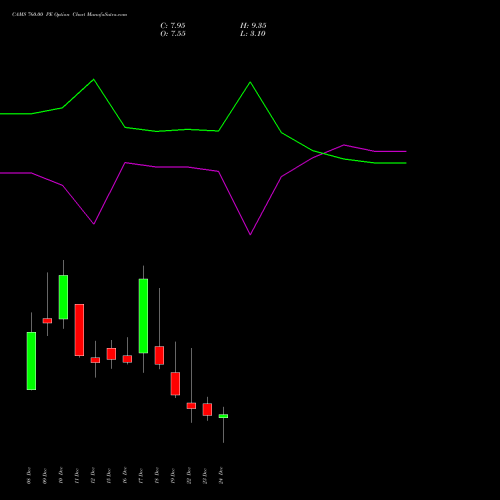Click the 11 Dec date label
The width and height of the screenshot is (500, 500).
point(77,475)
